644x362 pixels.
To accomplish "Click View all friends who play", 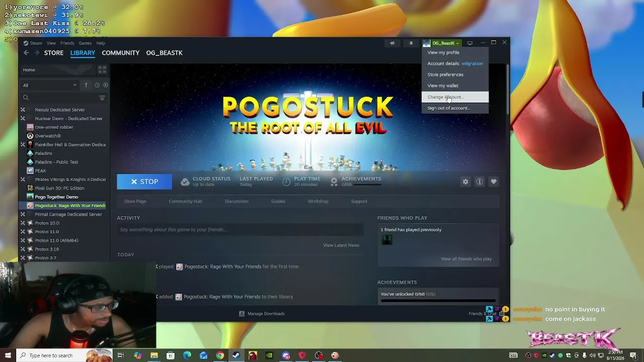I will [466, 259].
